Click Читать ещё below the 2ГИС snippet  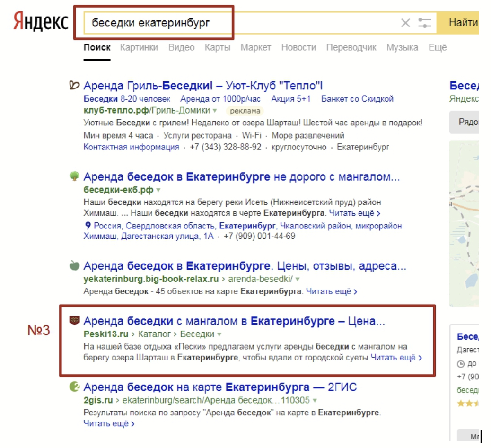[109, 423]
